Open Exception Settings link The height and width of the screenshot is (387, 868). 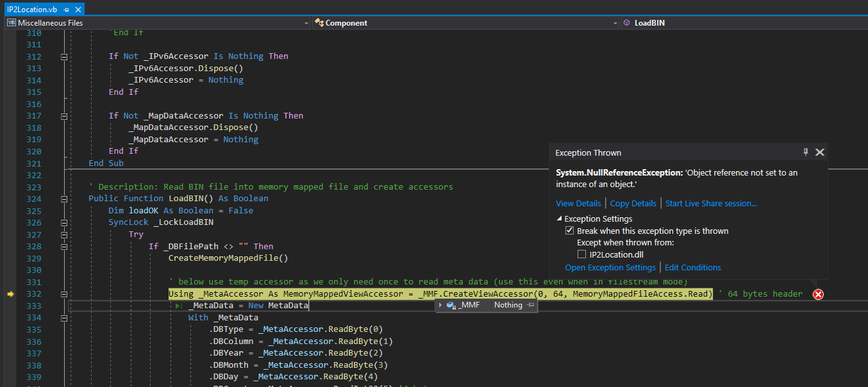click(610, 267)
